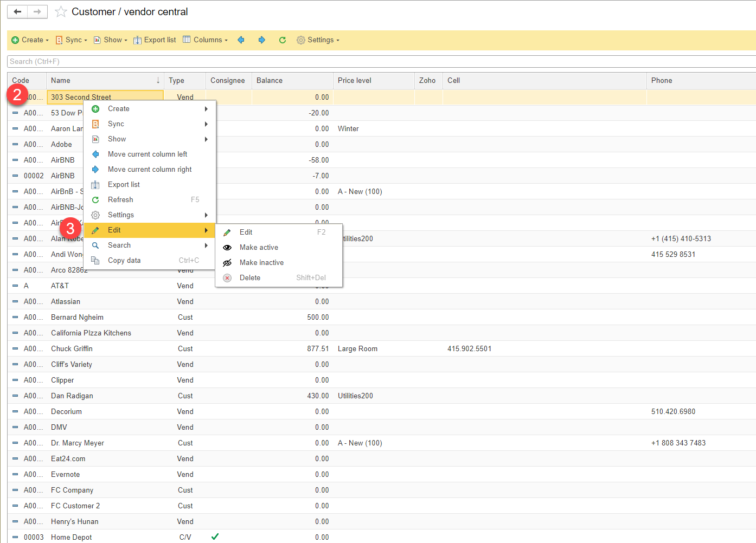Click the Price level column header
The image size is (756, 543).
pos(374,80)
